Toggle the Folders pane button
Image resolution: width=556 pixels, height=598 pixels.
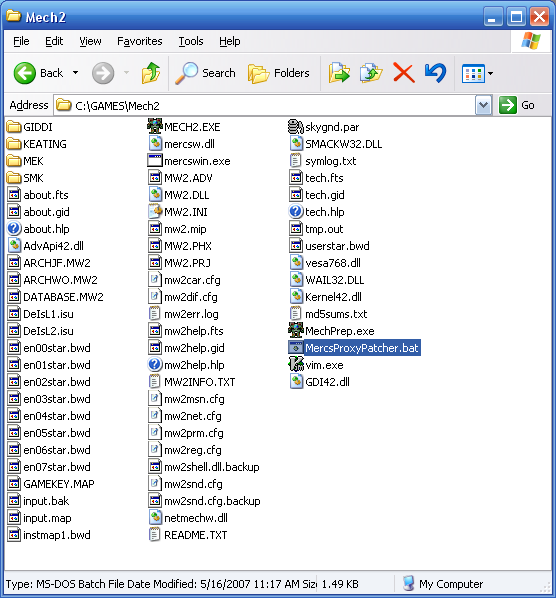[279, 73]
